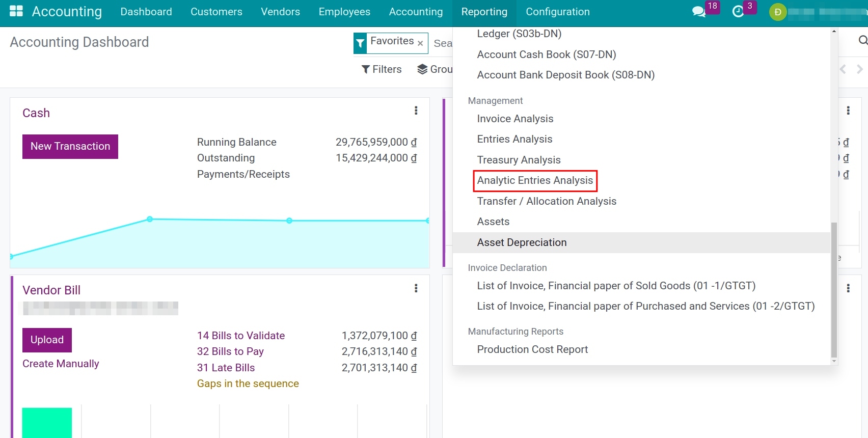Click Outstanding amount 15,429,244,000 ₫
The width and height of the screenshot is (868, 438).
(376, 158)
